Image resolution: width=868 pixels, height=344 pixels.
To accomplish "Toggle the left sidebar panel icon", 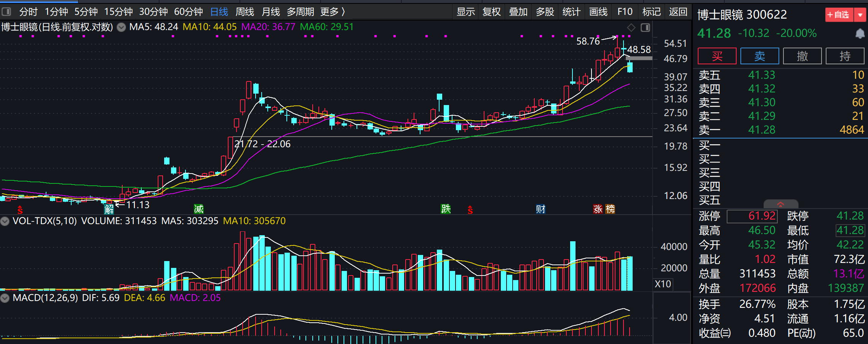I will 6,12.
